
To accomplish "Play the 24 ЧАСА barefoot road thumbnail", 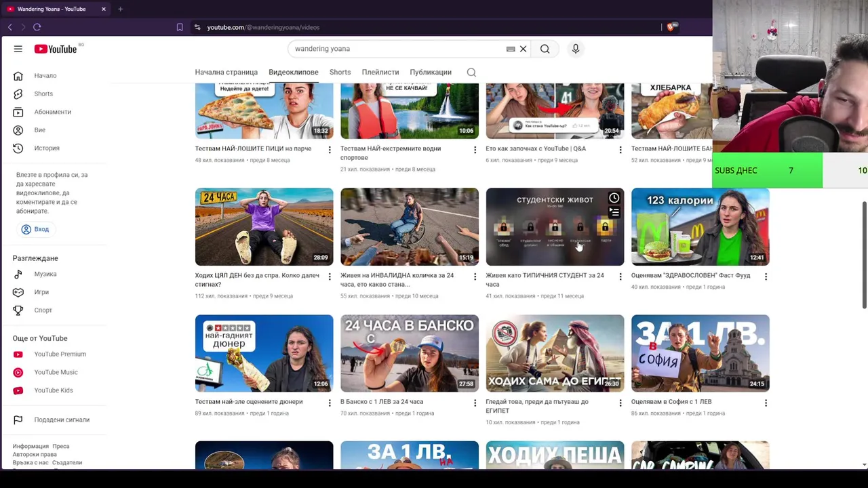I will [x=264, y=226].
